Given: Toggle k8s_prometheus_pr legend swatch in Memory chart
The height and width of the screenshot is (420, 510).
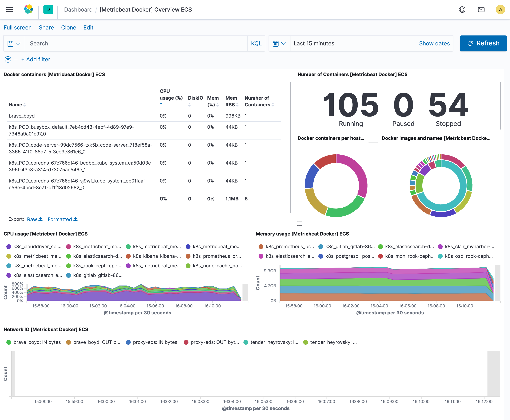Looking at the screenshot, I should pyautogui.click(x=261, y=246).
